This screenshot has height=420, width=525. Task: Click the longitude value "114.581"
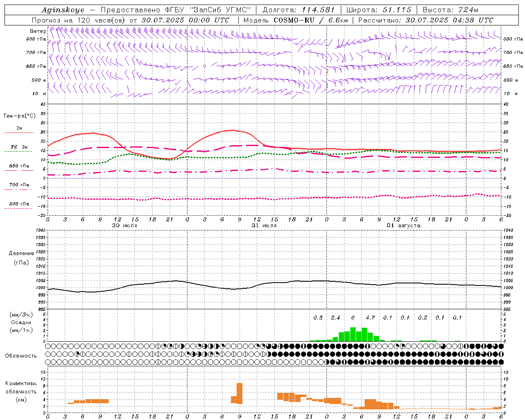pyautogui.click(x=318, y=10)
